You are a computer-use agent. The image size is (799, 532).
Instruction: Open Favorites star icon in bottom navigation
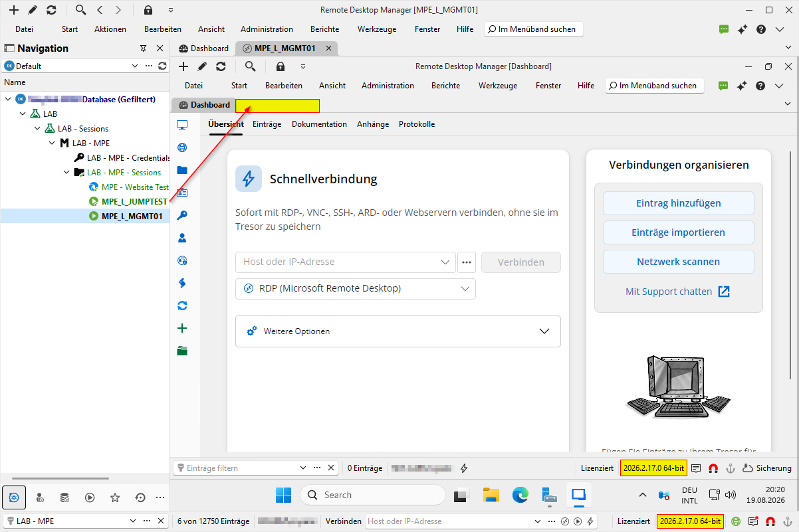[115, 497]
